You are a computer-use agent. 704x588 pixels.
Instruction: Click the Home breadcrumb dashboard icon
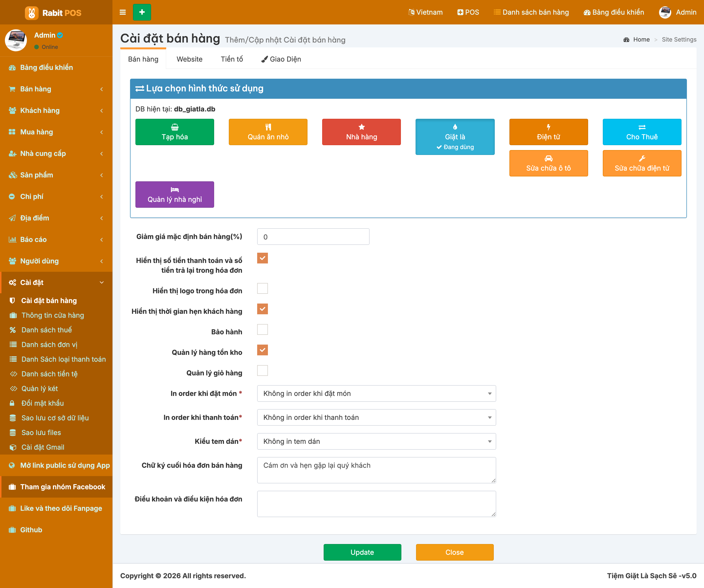pyautogui.click(x=626, y=40)
